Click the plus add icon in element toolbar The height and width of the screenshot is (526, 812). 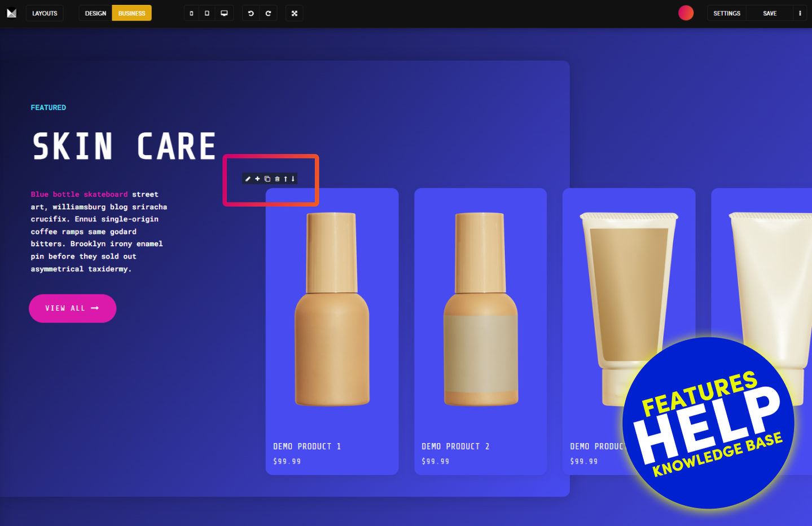[x=257, y=179]
